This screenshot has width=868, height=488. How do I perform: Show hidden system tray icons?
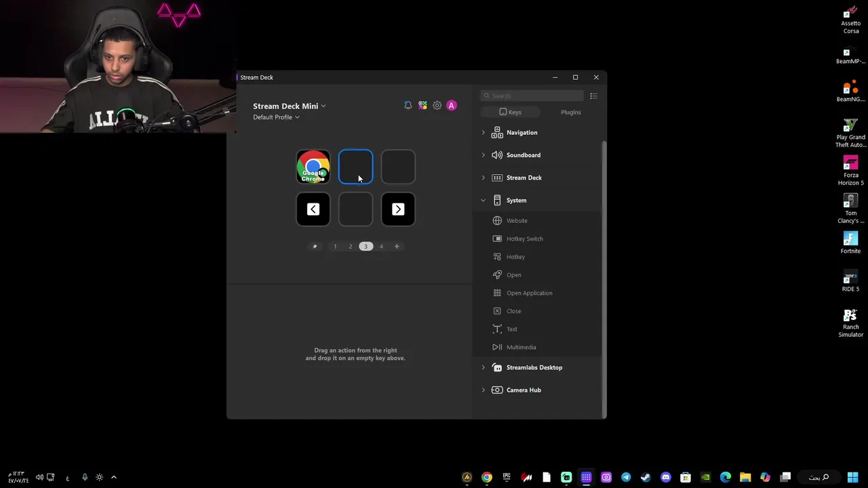[114, 477]
